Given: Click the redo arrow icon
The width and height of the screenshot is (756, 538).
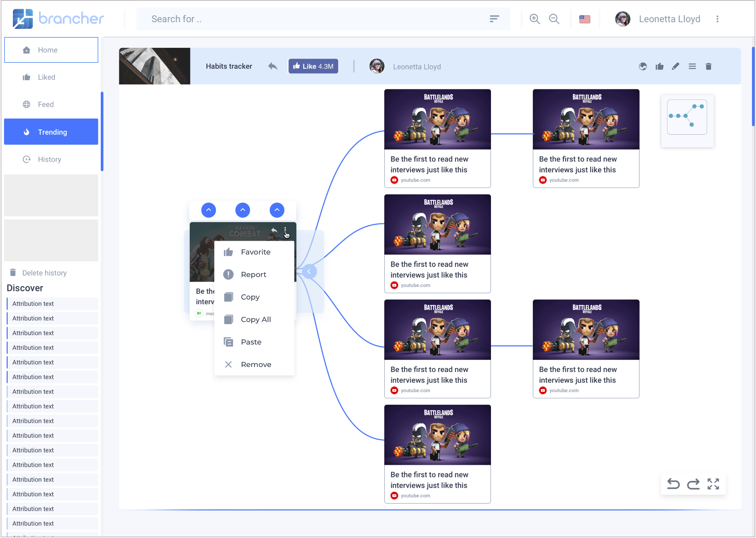Looking at the screenshot, I should [x=693, y=484].
